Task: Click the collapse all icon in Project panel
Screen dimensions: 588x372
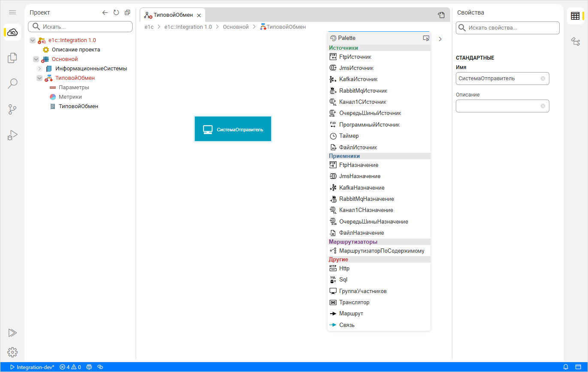Action: click(x=127, y=13)
